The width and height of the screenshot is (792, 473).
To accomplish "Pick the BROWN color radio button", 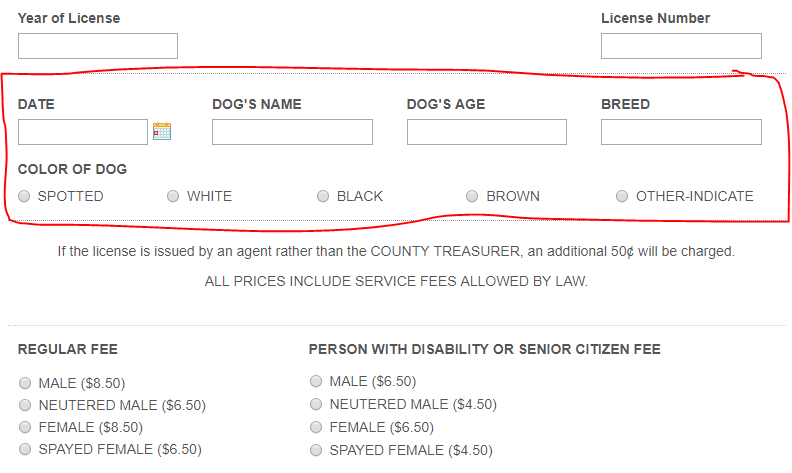I will coord(472,196).
